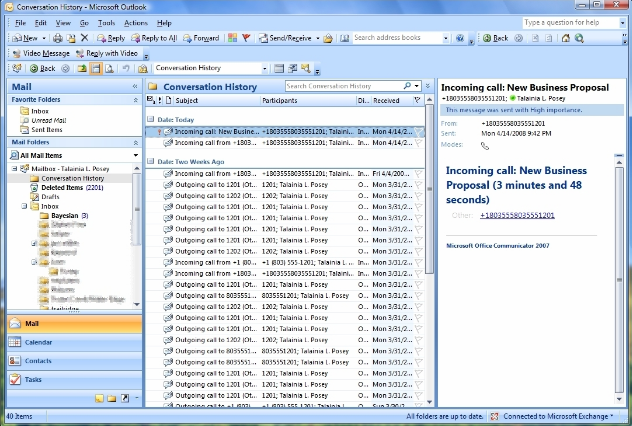
Task: Open the View menu
Action: pyautogui.click(x=63, y=23)
